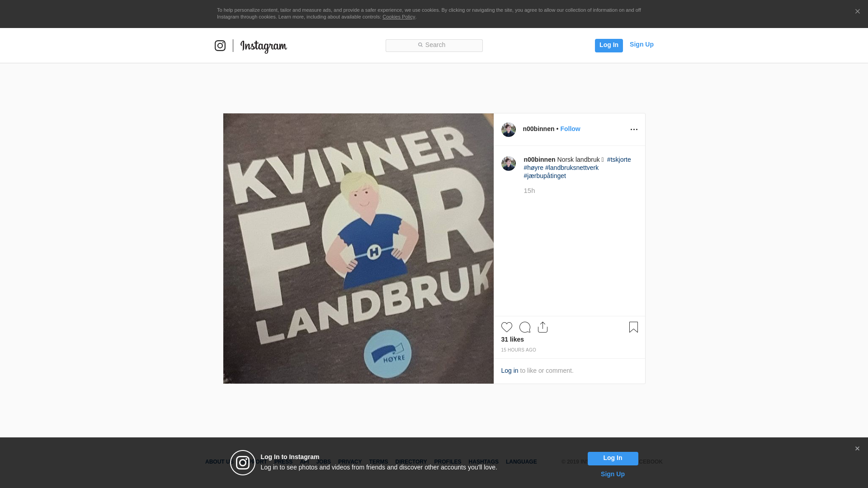Follow the n00binnen account
The width and height of the screenshot is (868, 488).
[x=570, y=129]
